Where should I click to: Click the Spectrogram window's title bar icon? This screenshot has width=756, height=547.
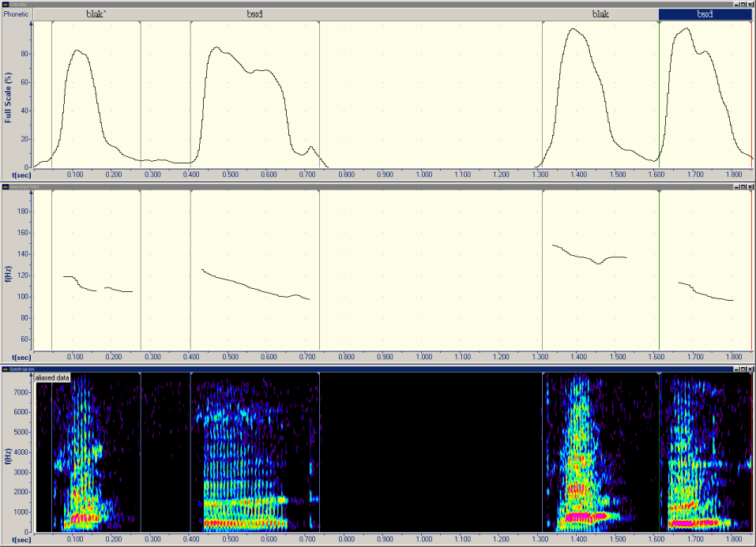(5, 368)
